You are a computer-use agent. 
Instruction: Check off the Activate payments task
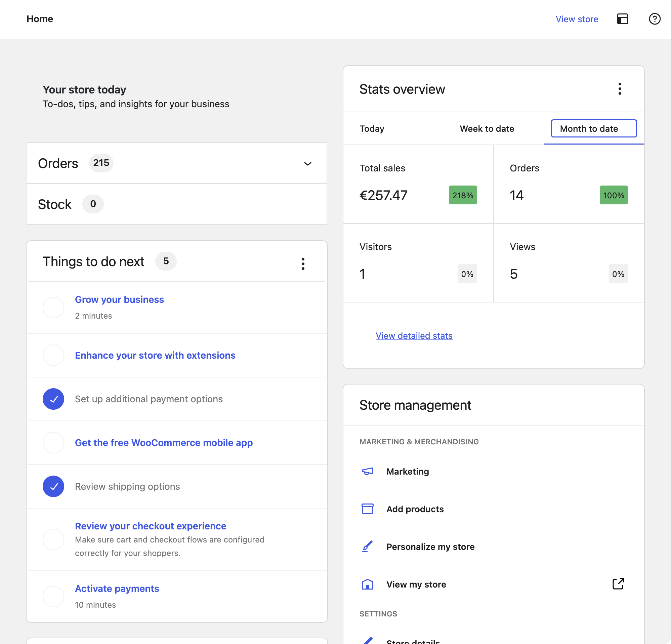coord(53,596)
